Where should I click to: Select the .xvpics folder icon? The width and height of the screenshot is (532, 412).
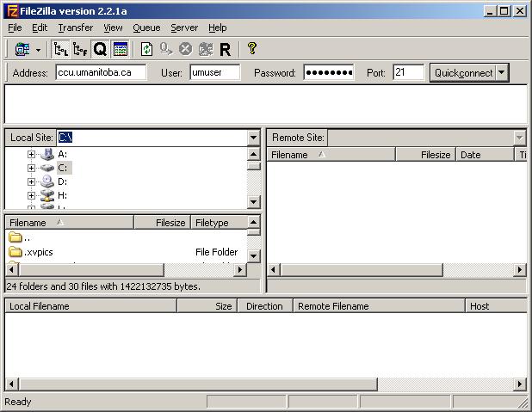point(15,252)
